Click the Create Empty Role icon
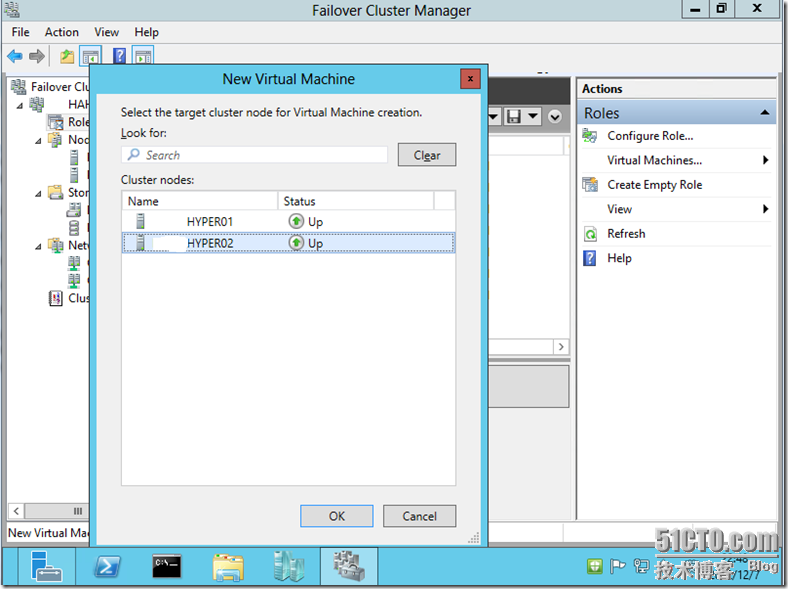This screenshot has height=589, width=788. (589, 184)
